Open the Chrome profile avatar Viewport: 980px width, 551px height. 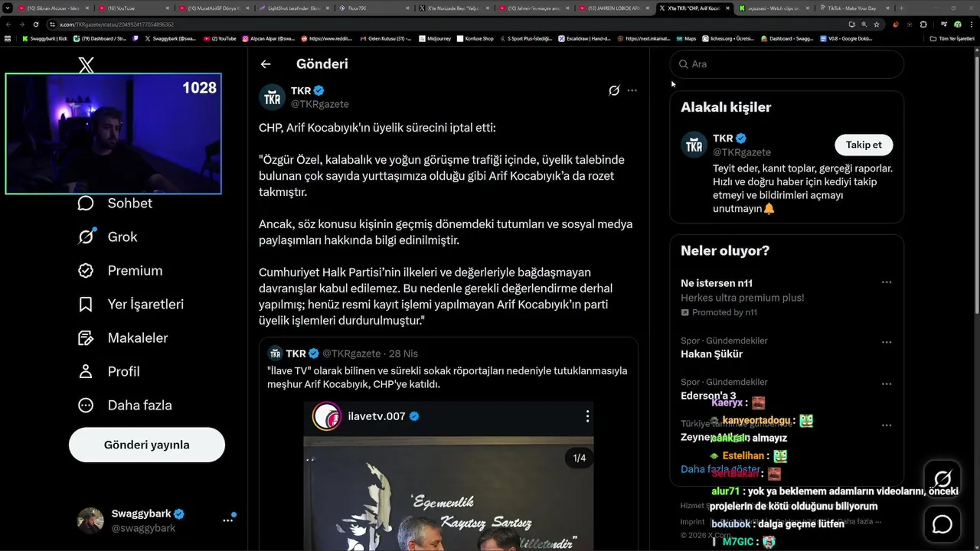(958, 24)
